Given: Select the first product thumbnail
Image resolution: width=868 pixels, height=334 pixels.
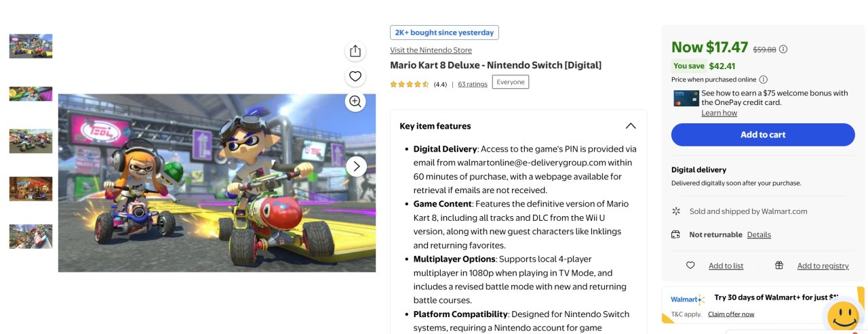Looking at the screenshot, I should (31, 46).
